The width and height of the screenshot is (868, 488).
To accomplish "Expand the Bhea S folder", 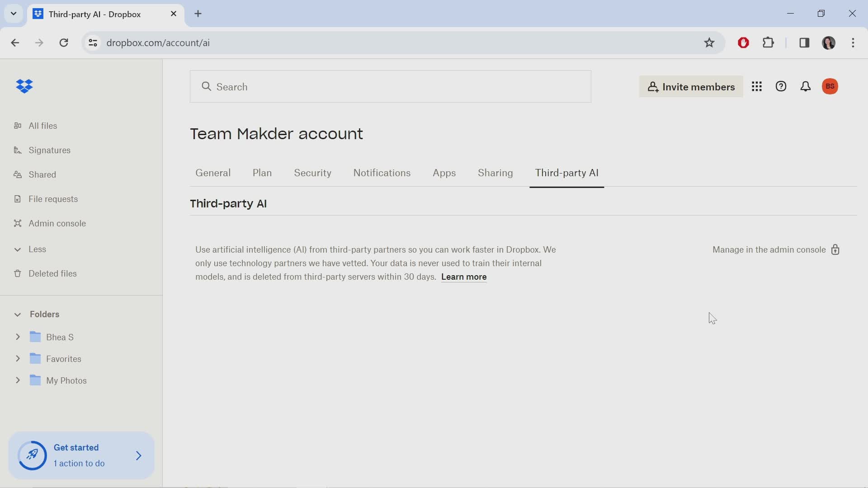I will [x=18, y=337].
